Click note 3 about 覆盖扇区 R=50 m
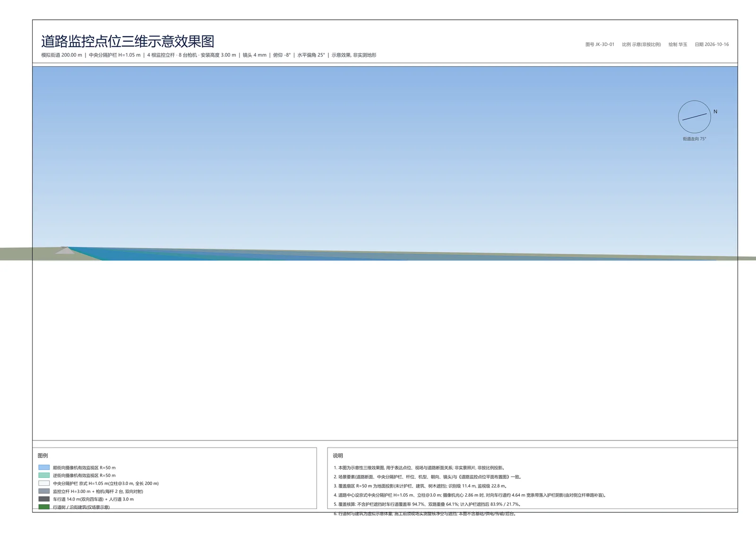The image size is (756, 534). (421, 486)
